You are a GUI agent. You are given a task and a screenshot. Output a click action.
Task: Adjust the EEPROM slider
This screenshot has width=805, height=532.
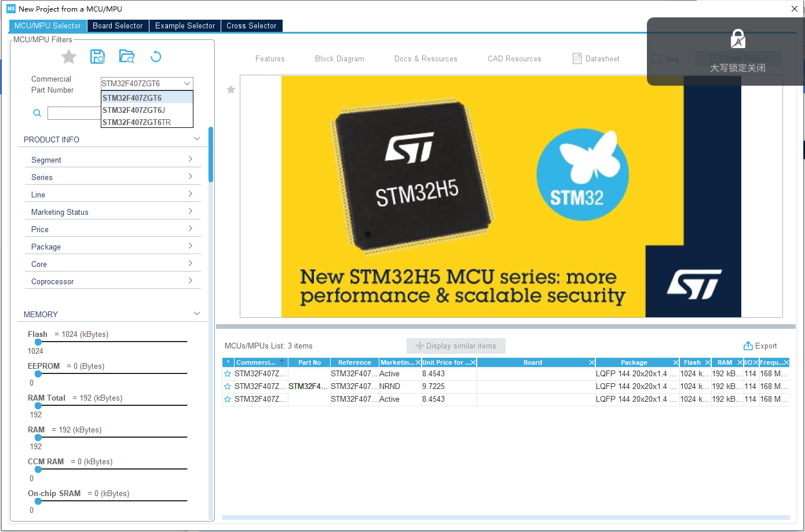(38, 374)
